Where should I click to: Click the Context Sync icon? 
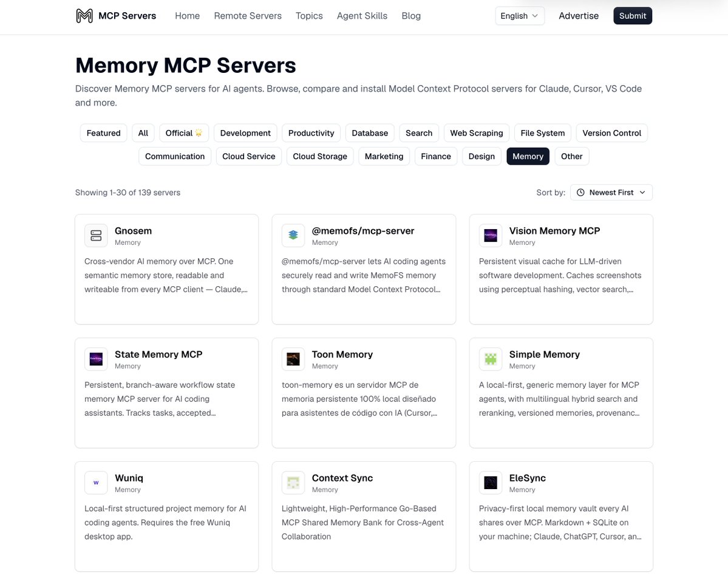tap(293, 482)
